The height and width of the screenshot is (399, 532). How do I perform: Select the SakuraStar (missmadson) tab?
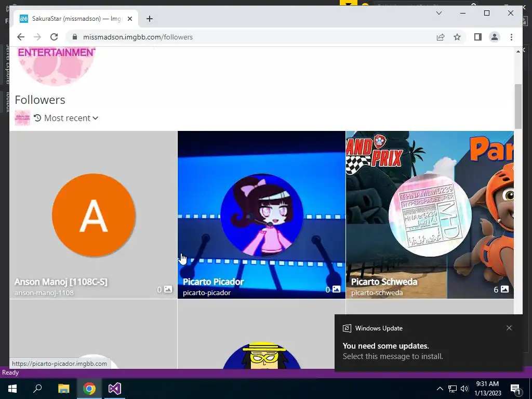(76, 19)
